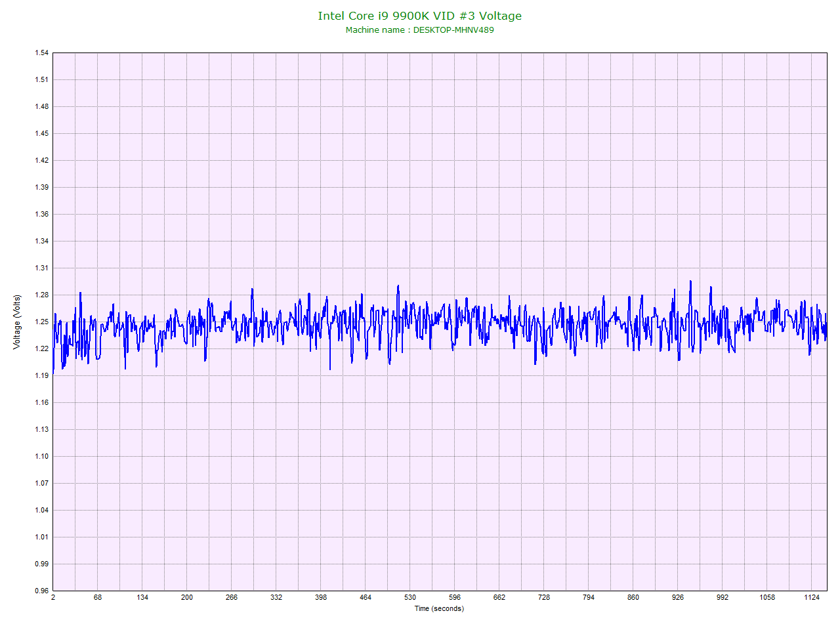This screenshot has height=630, width=840.
Task: Click the 0.99 voltage axis value
Action: 41,564
